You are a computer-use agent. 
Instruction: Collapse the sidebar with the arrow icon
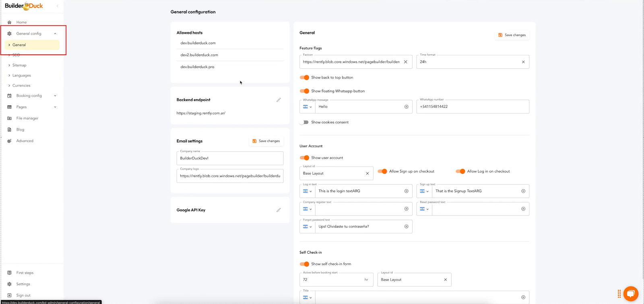[x=57, y=6]
